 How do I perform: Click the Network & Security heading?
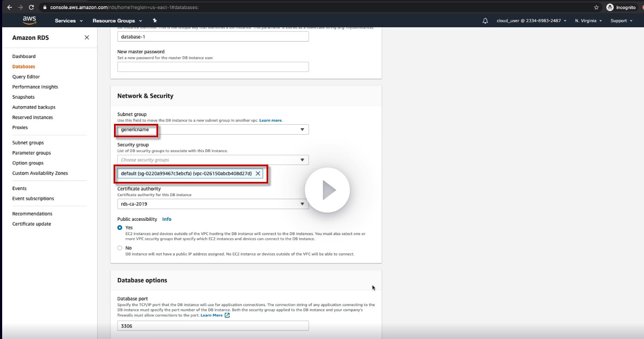point(145,96)
